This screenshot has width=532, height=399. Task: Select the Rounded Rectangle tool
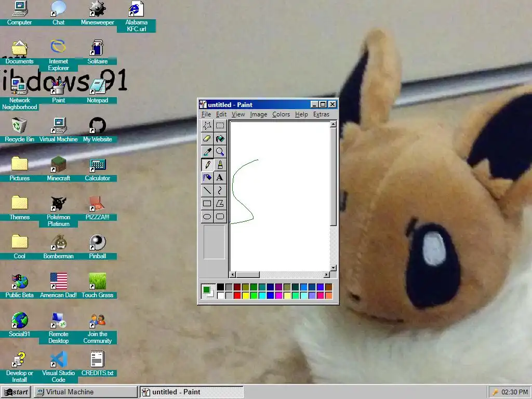click(220, 217)
